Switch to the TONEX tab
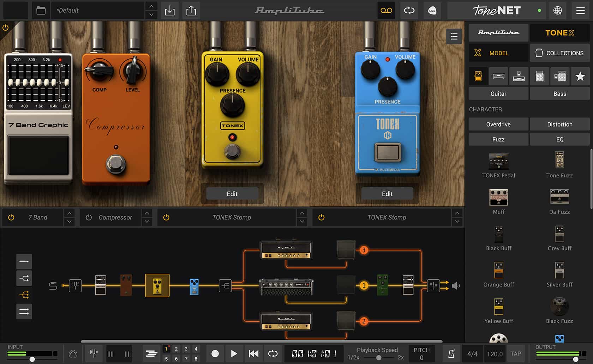The height and width of the screenshot is (364, 593). coord(559,33)
